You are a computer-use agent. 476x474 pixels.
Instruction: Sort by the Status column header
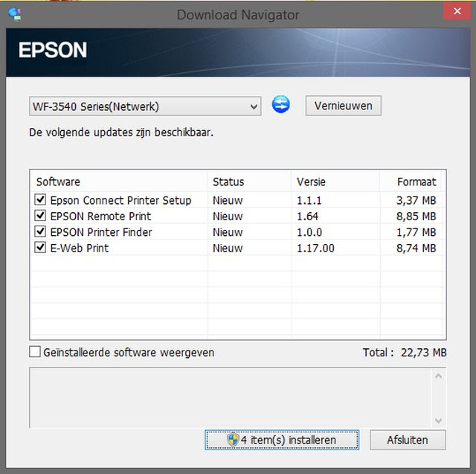[249, 182]
